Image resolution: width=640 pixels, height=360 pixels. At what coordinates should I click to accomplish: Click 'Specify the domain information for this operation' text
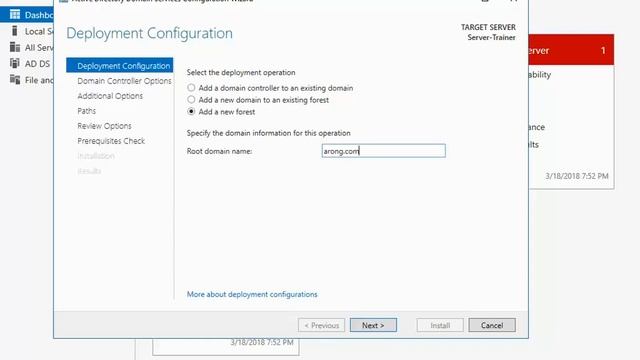269,133
